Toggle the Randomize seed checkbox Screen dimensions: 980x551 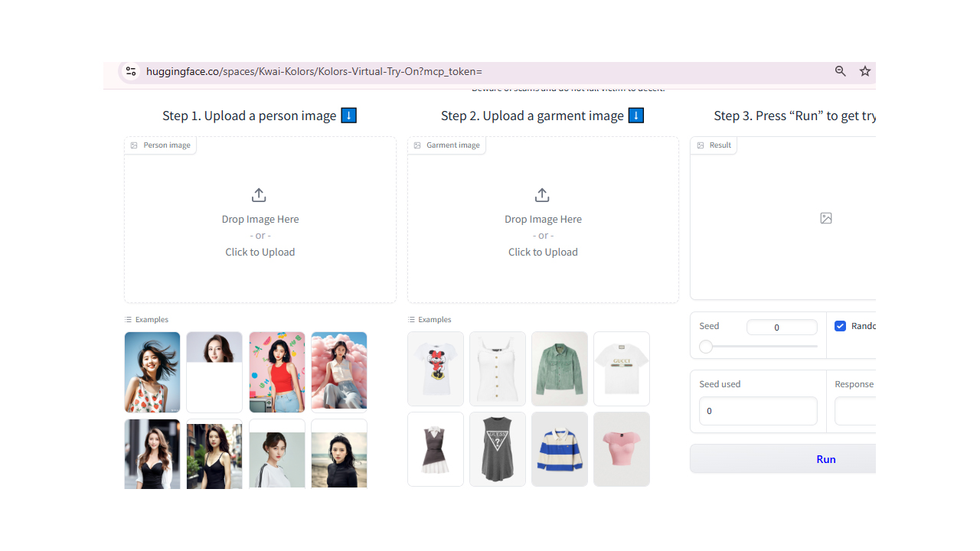tap(841, 326)
